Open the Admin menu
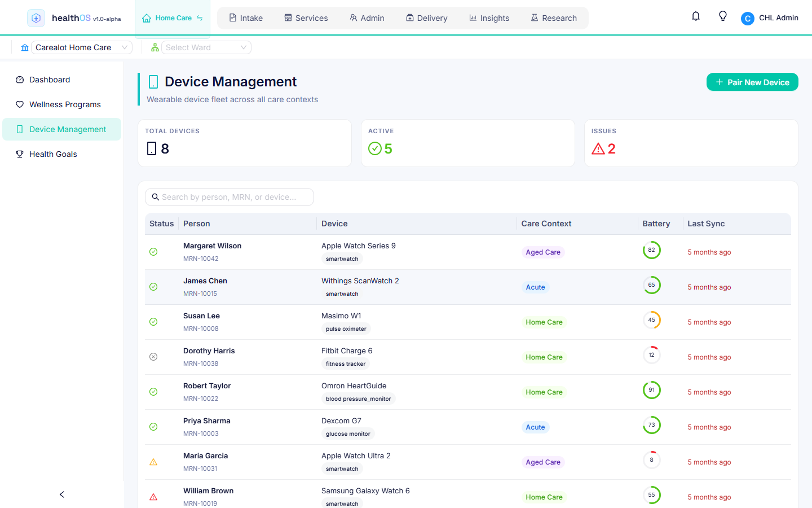The image size is (812, 508). click(367, 18)
